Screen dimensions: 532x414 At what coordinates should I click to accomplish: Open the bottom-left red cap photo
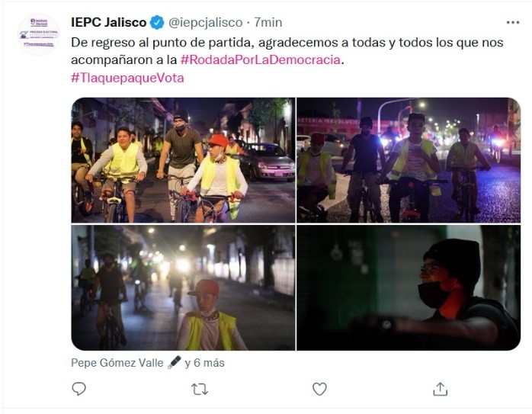183,287
